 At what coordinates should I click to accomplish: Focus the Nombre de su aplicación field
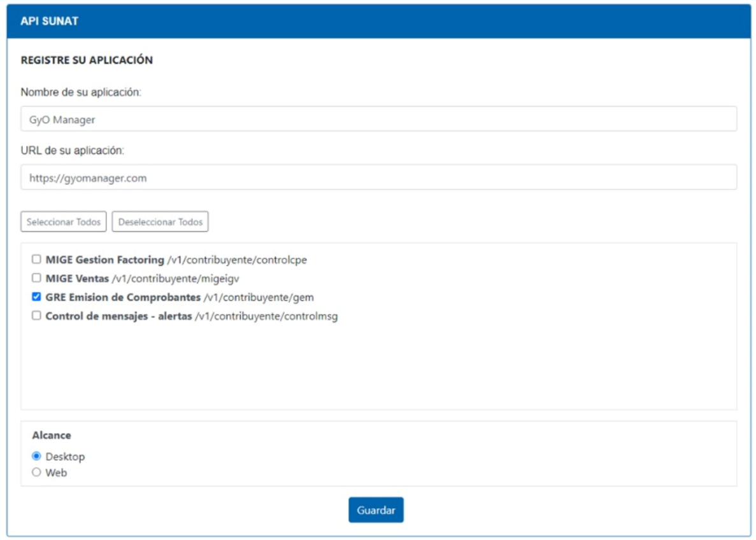(x=378, y=119)
